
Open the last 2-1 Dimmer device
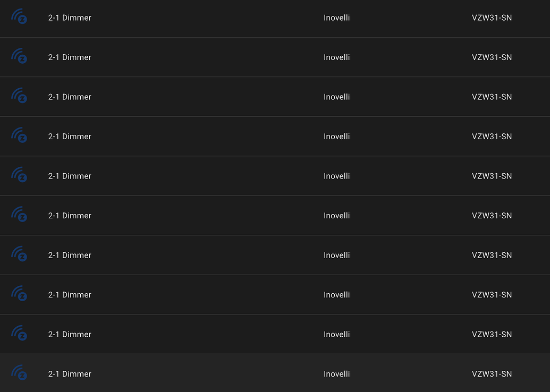click(x=70, y=374)
